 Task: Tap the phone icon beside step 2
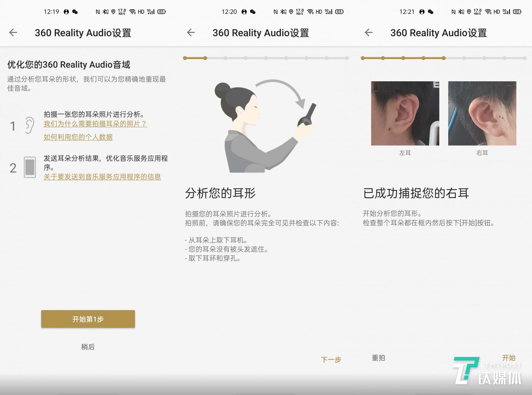click(30, 167)
